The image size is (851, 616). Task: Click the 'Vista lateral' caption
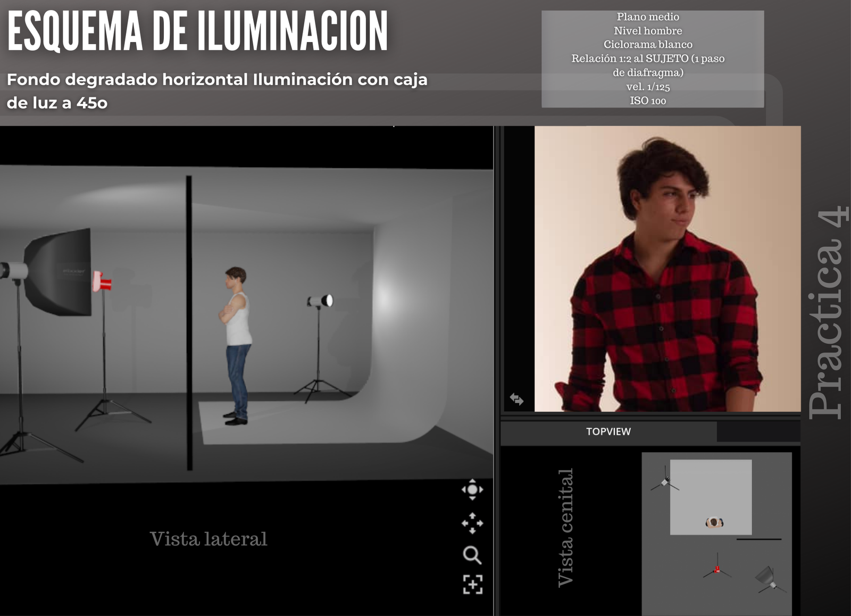click(x=208, y=539)
